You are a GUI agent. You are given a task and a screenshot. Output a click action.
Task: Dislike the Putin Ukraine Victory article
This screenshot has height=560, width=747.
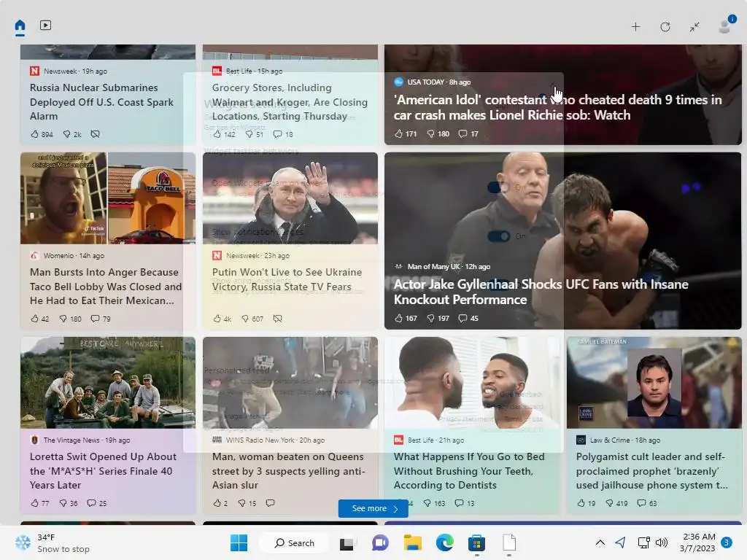(x=252, y=319)
